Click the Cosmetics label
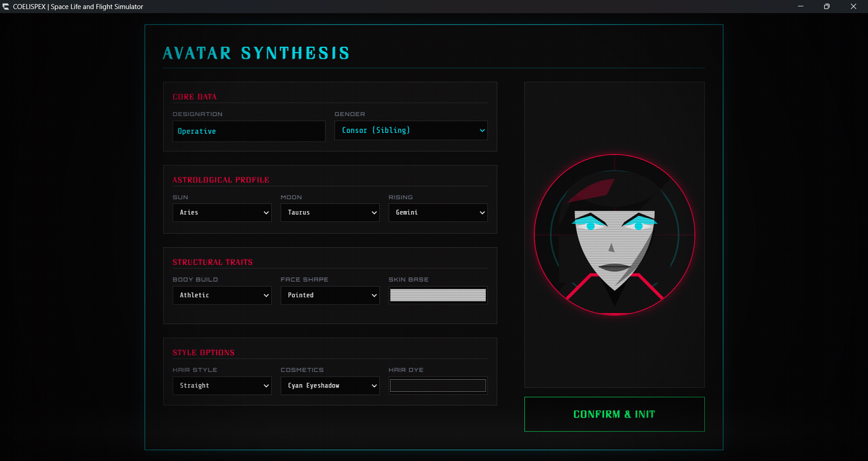 302,370
